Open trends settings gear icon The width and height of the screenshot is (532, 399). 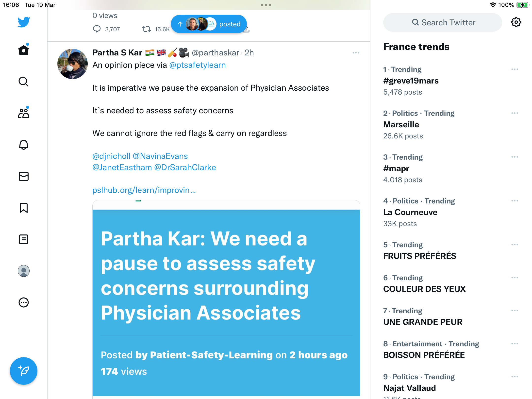(516, 22)
